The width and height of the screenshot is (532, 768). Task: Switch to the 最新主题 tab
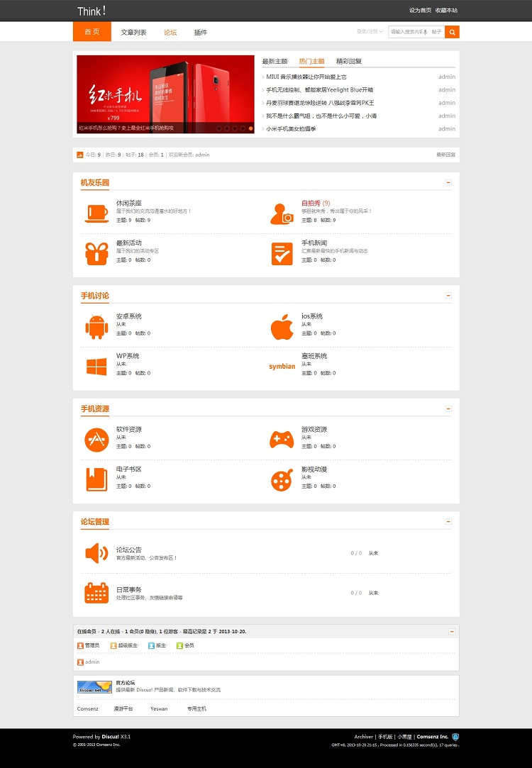[275, 62]
